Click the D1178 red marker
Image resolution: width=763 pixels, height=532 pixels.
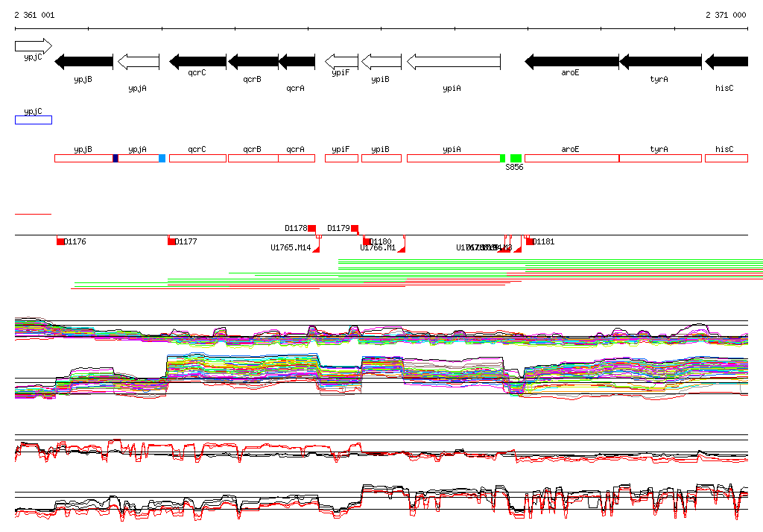312,229
